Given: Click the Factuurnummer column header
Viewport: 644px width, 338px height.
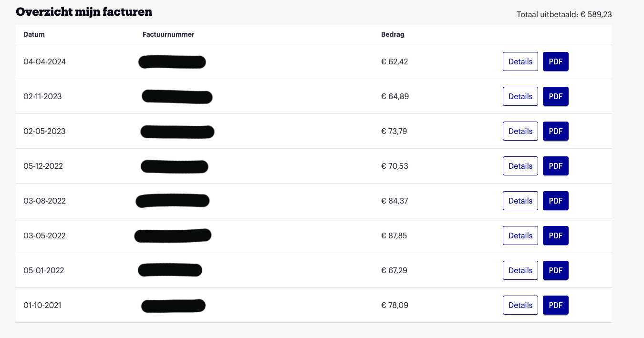Looking at the screenshot, I should 168,34.
